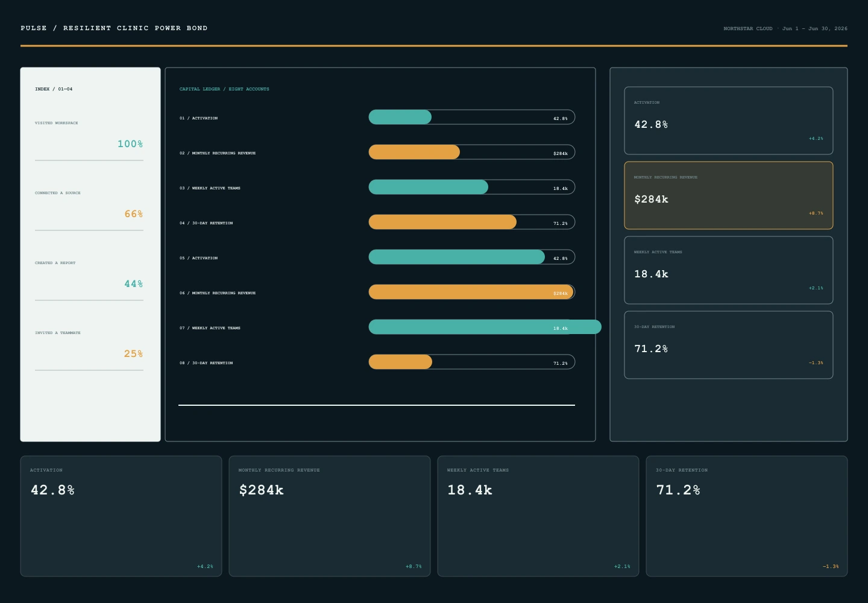Image resolution: width=868 pixels, height=603 pixels.
Task: Select the Weekly Active Teams card in the right-hand panel
Action: pyautogui.click(x=729, y=270)
